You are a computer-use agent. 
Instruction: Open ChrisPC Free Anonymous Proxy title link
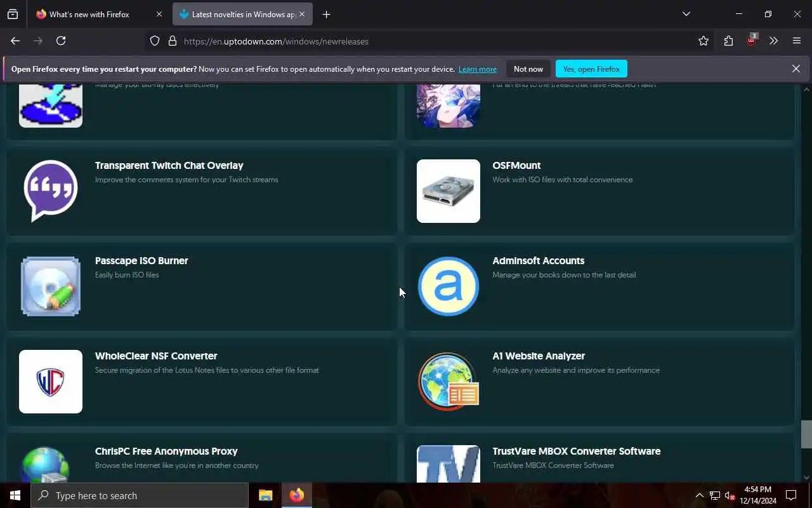(x=166, y=451)
